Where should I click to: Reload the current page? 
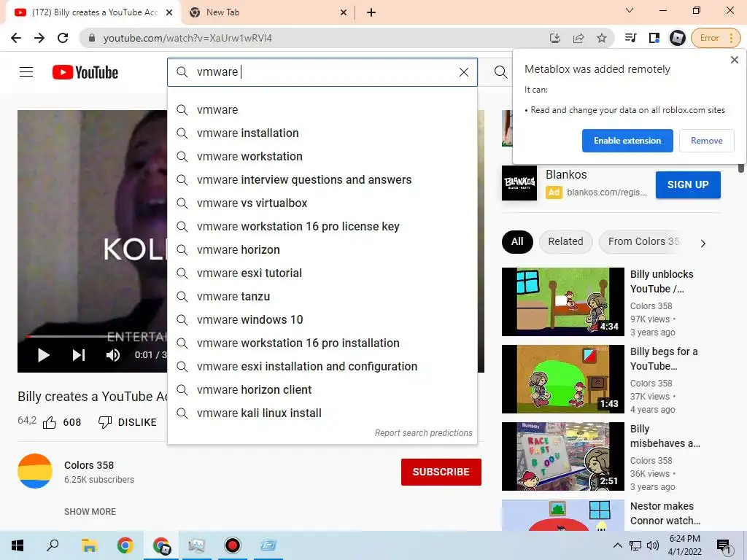coord(63,38)
